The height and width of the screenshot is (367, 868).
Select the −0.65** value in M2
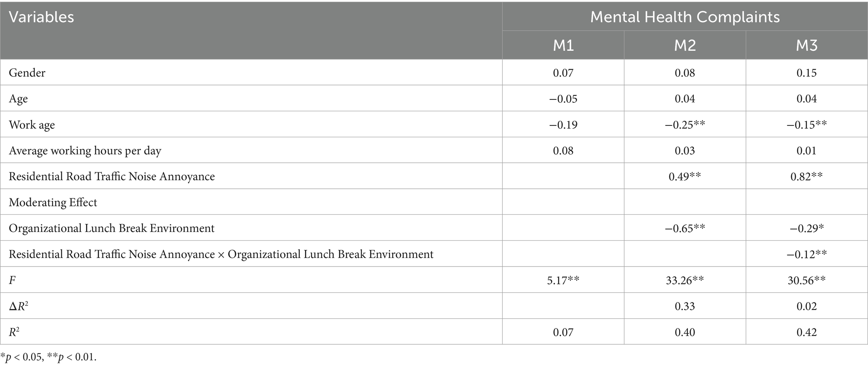[684, 228]
